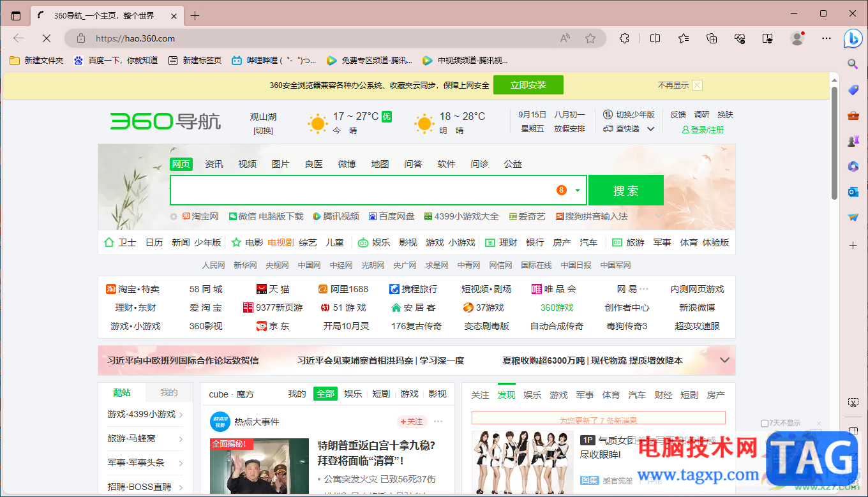The width and height of the screenshot is (868, 497).
Task: Click in the 360 search input box
Action: click(361, 190)
